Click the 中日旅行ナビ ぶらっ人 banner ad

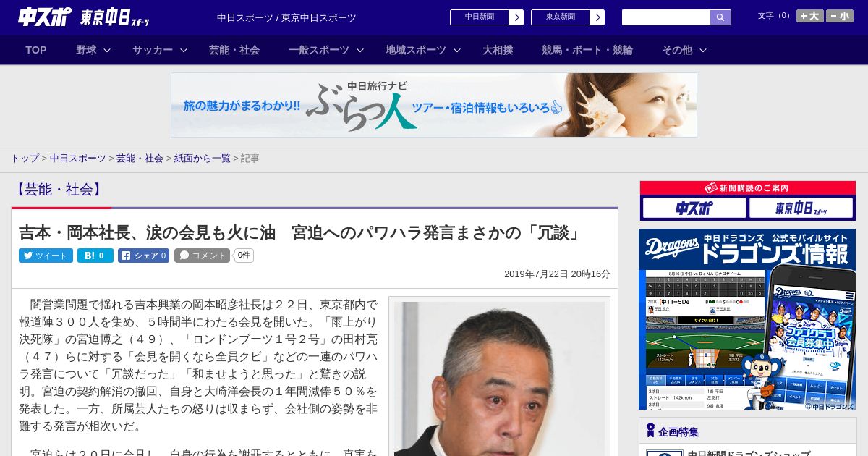pos(434,105)
